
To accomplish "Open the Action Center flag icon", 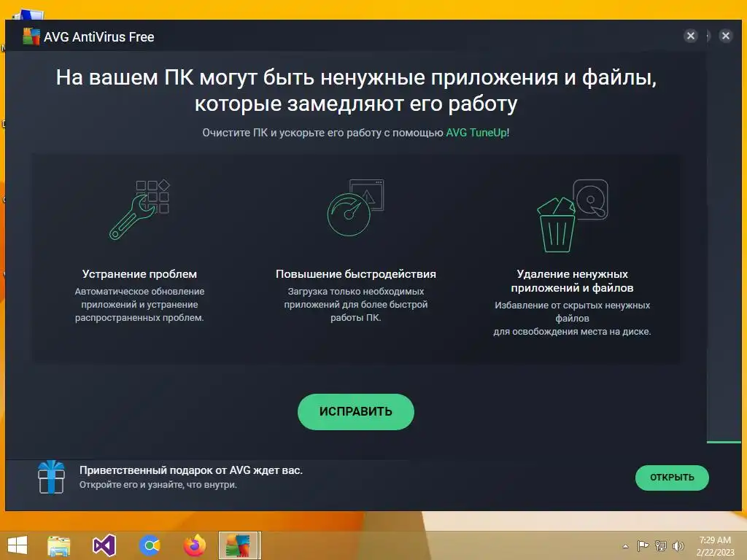I will tap(643, 545).
